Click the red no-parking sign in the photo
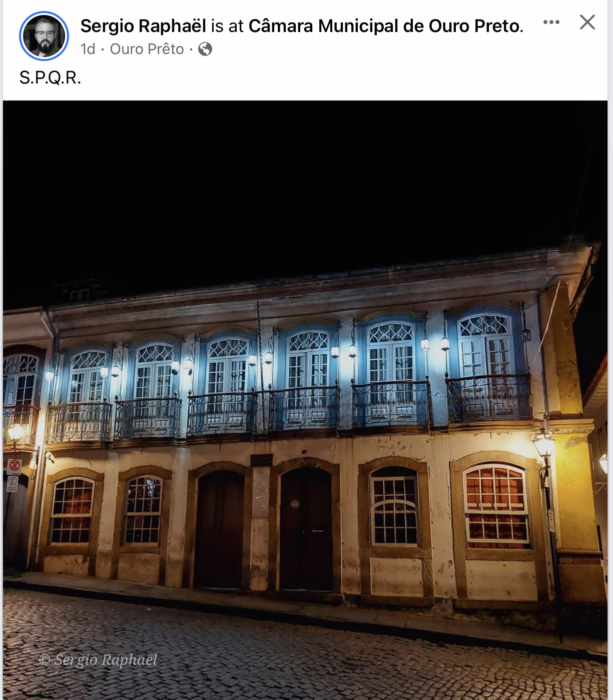 (x=15, y=466)
